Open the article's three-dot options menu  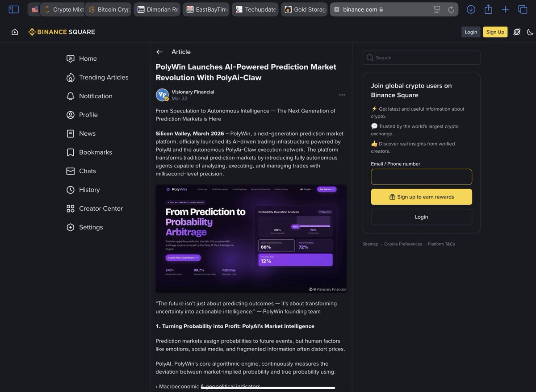click(342, 95)
